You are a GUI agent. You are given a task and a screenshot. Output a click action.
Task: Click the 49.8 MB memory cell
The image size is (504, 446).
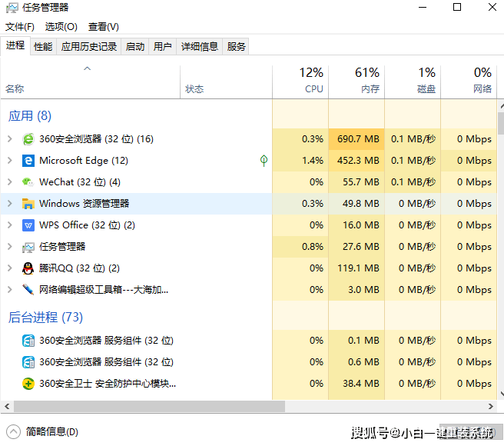[x=356, y=204]
